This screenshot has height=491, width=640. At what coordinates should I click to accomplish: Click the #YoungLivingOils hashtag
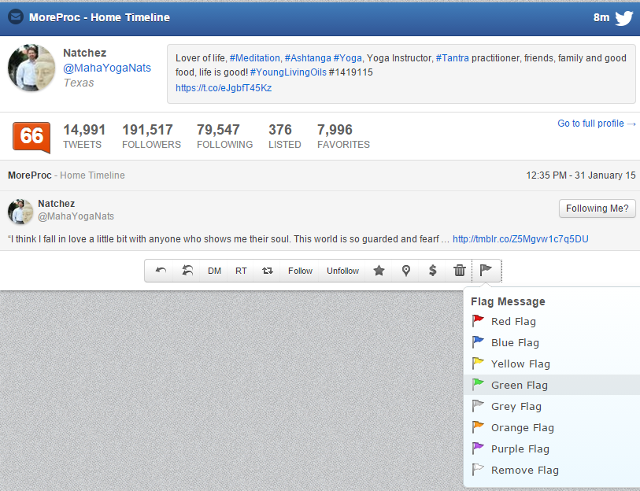point(288,72)
